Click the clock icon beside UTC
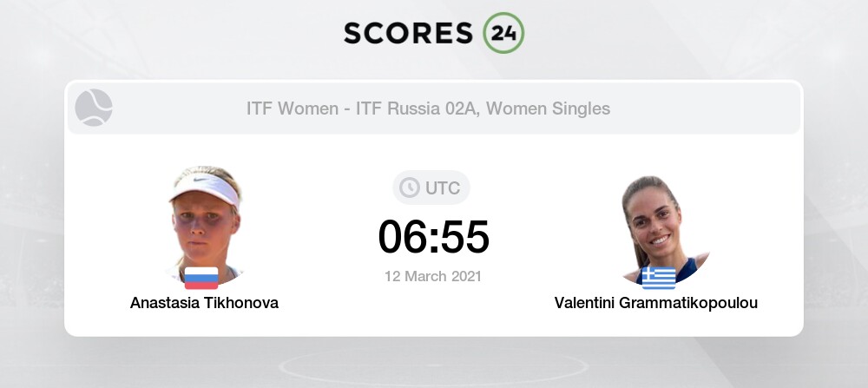This screenshot has height=388, width=868. pos(410,187)
